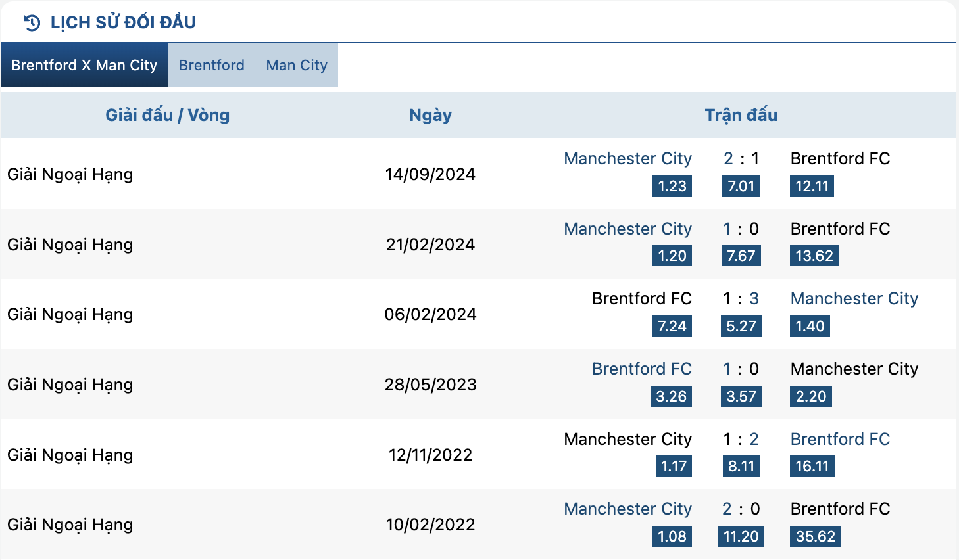Click the 35.62 odds badge

click(x=816, y=536)
